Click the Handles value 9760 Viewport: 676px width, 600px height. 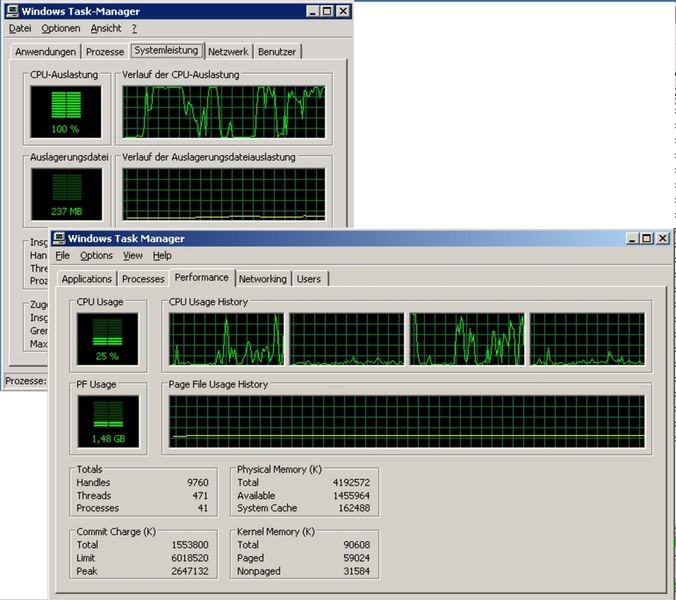(198, 482)
